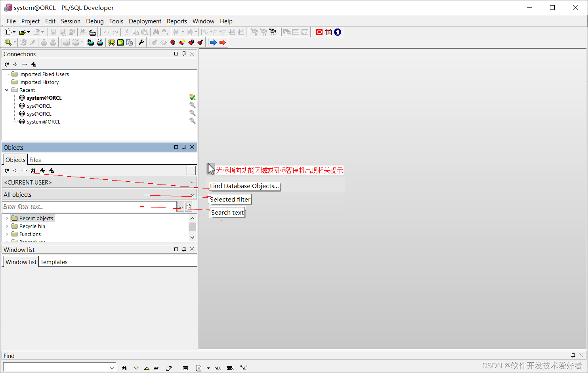Viewport: 588px width, 373px height.
Task: Expand the Functions folder
Action: [x=7, y=234]
